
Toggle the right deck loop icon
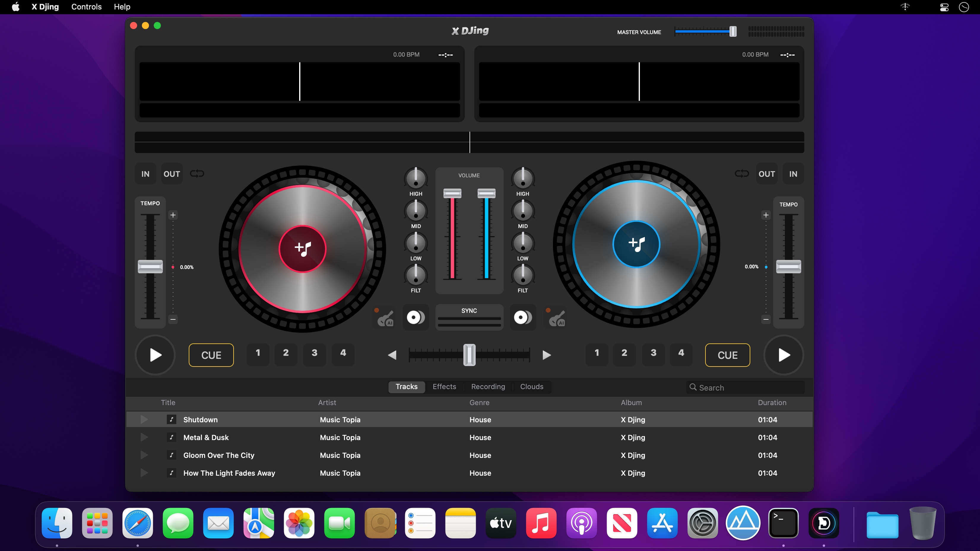[741, 174]
